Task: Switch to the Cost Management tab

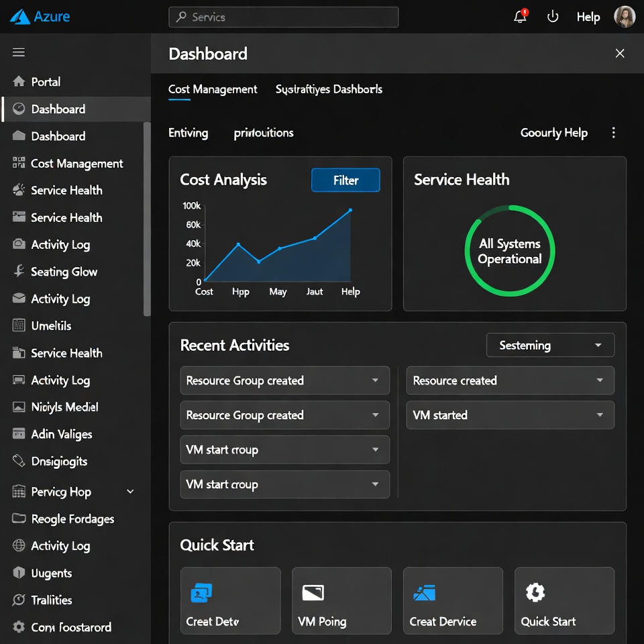Action: tap(213, 89)
